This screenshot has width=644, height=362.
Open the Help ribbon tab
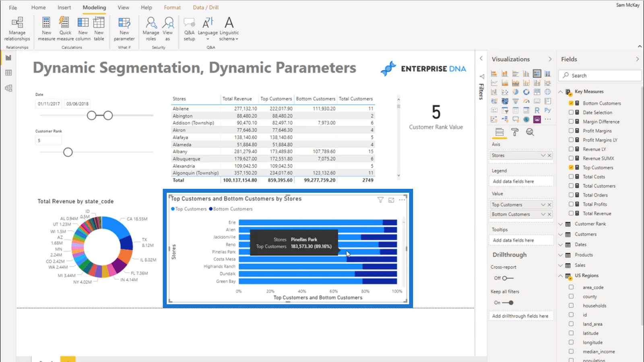coord(147,8)
